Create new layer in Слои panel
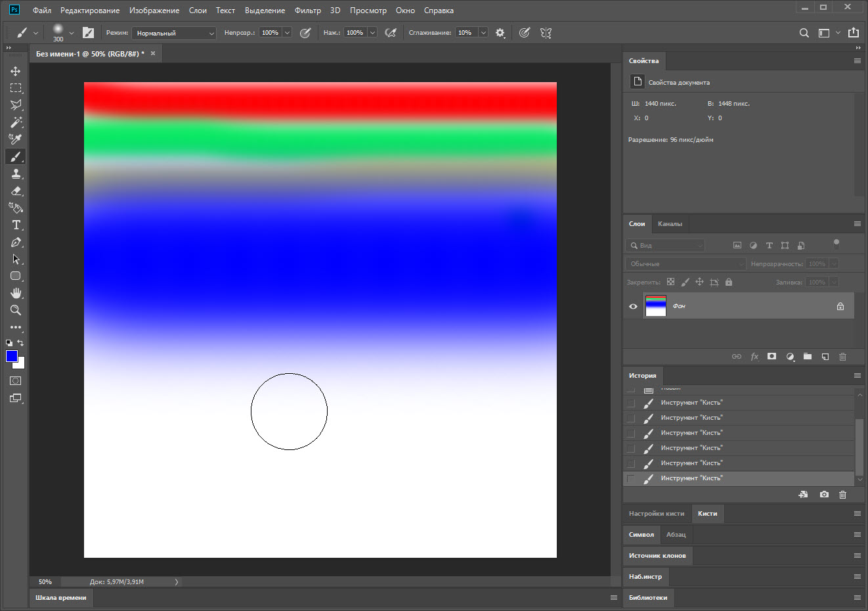The image size is (868, 611). [x=825, y=357]
